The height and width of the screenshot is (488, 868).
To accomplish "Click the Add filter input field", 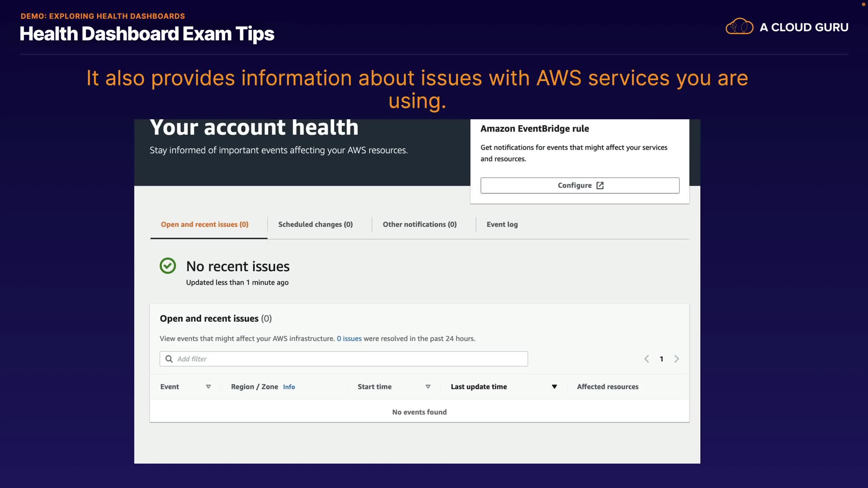I will tap(348, 359).
